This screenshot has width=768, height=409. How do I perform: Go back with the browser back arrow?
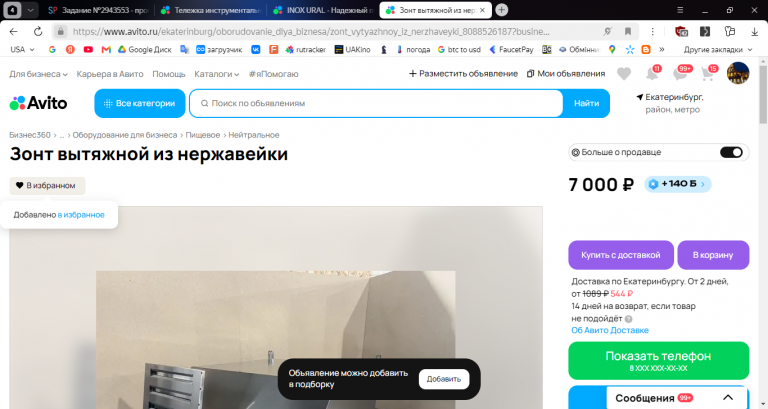(13, 31)
